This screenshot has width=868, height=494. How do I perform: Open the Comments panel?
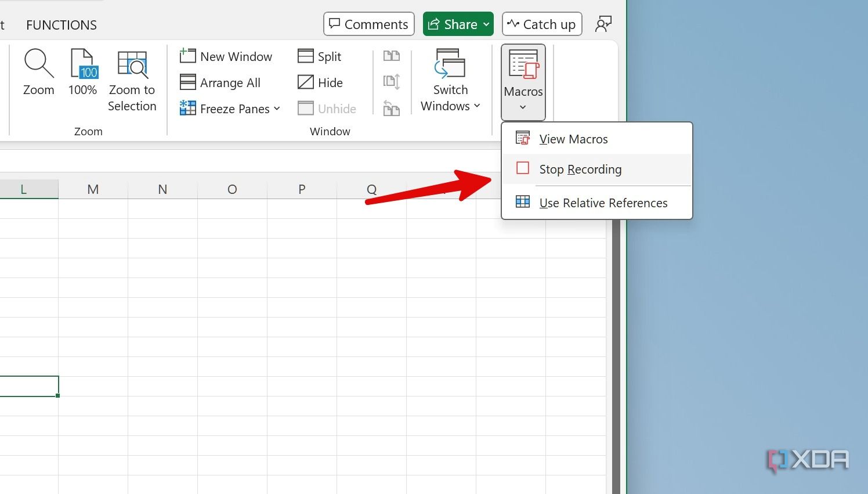click(x=368, y=24)
